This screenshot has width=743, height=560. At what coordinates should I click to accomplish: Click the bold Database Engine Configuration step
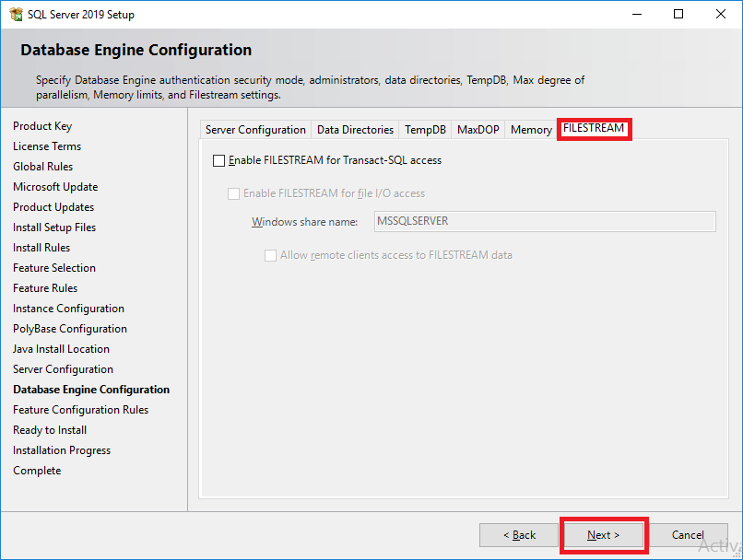[91, 390]
